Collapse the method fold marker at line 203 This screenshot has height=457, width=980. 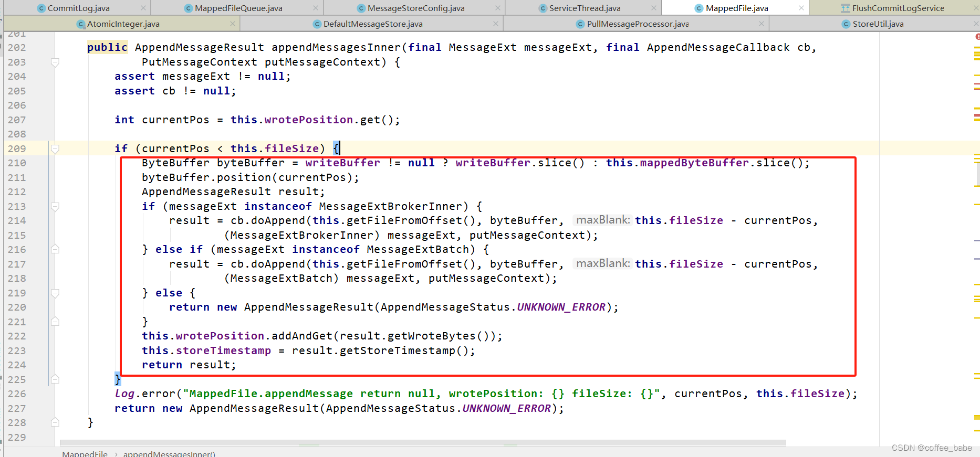click(55, 62)
